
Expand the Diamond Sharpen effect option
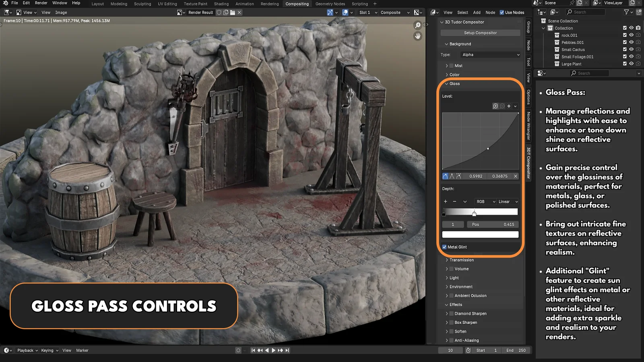point(448,313)
